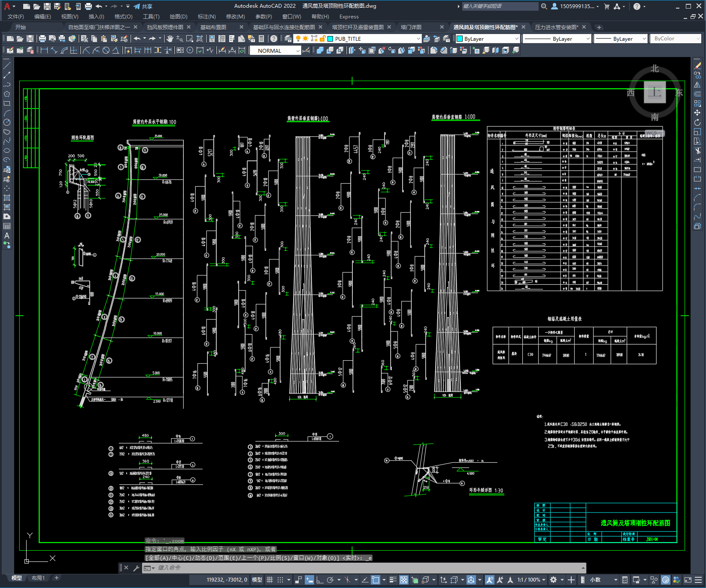Switch to the 基础布置图 drawing tab

click(x=213, y=27)
